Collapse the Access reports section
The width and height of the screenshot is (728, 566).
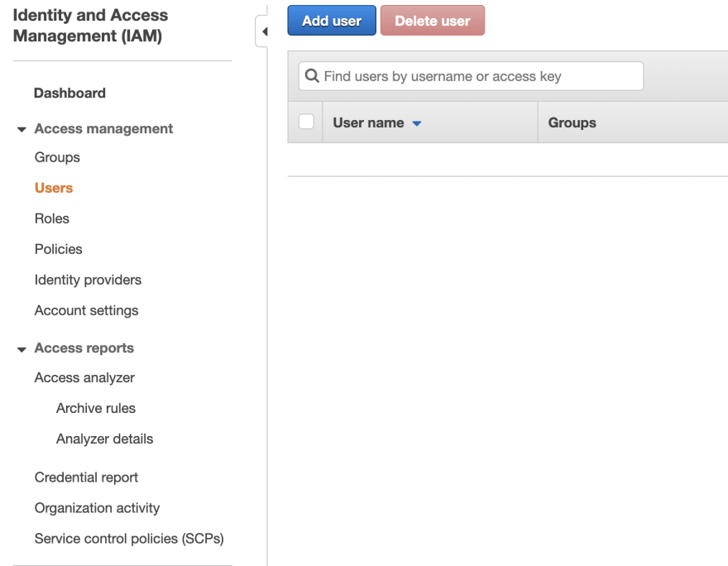click(x=22, y=349)
